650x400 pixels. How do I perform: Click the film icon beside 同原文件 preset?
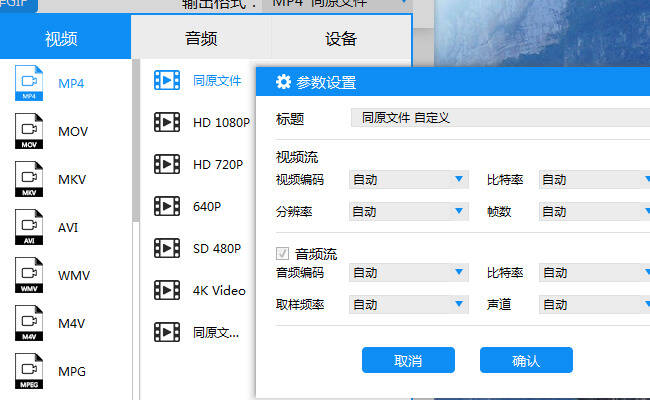pyautogui.click(x=167, y=80)
